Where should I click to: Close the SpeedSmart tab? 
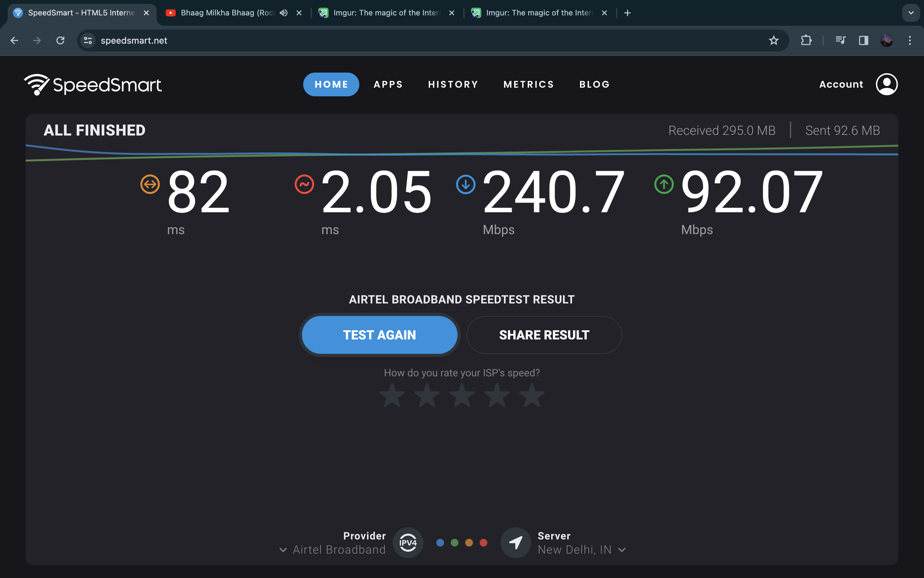tap(146, 13)
